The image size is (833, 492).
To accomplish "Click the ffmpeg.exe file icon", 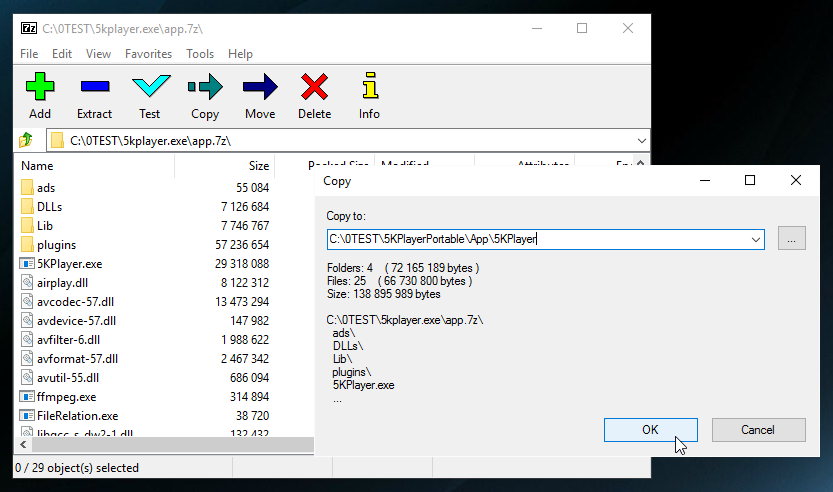I will click(27, 396).
